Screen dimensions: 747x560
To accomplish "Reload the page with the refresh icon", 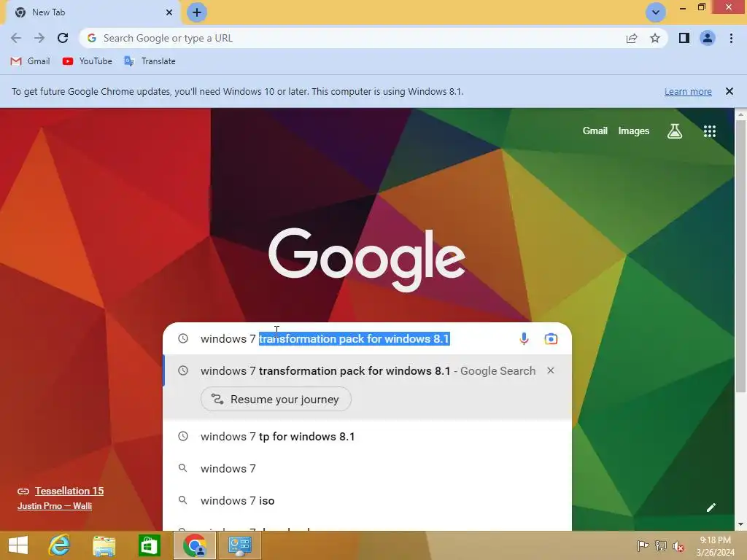I will point(63,38).
